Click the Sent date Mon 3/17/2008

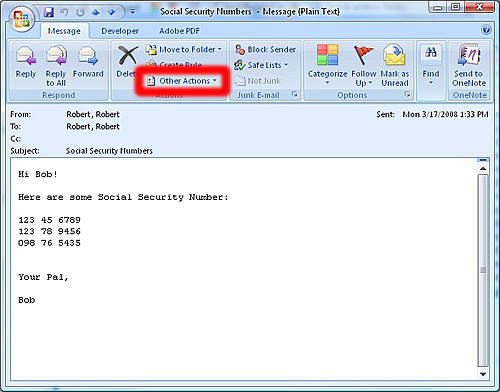click(445, 114)
